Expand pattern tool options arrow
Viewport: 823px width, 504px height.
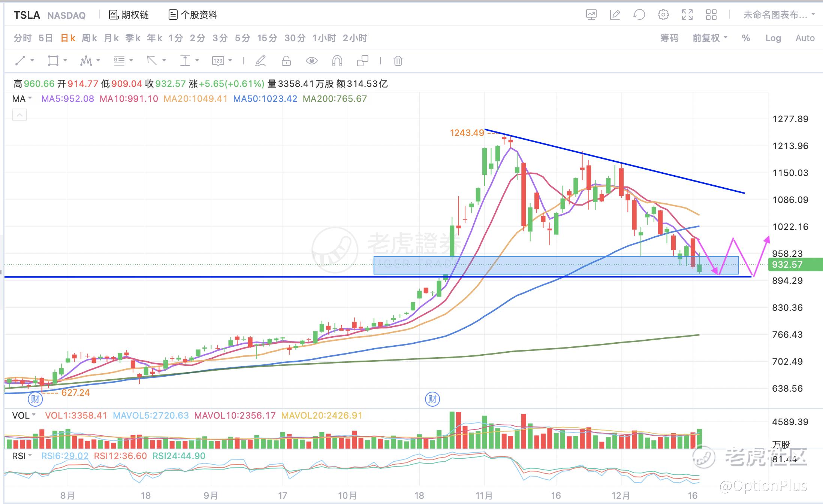click(x=98, y=60)
